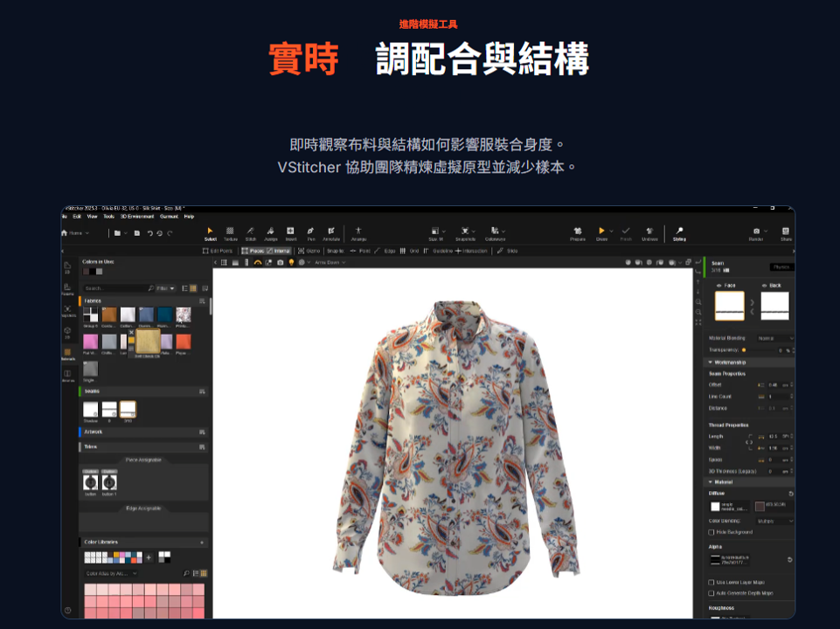Select the orange-red fabric swatch
This screenshot has height=629, width=840.
click(x=184, y=342)
